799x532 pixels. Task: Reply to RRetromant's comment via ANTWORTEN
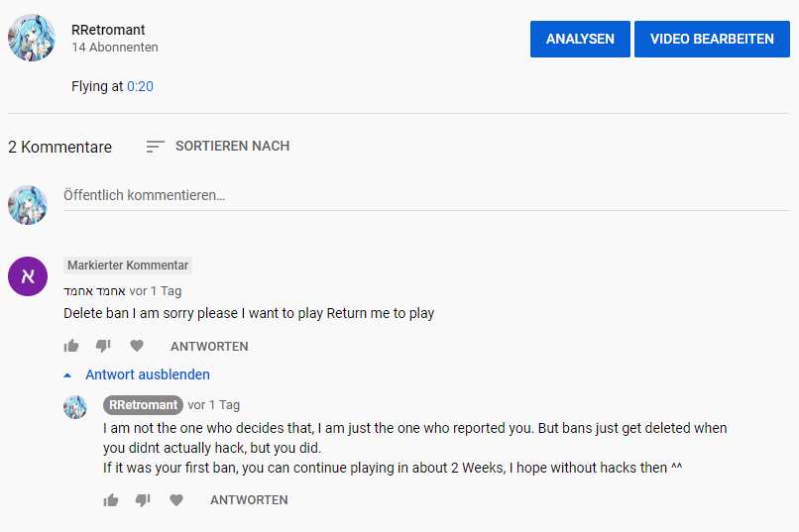coord(249,500)
